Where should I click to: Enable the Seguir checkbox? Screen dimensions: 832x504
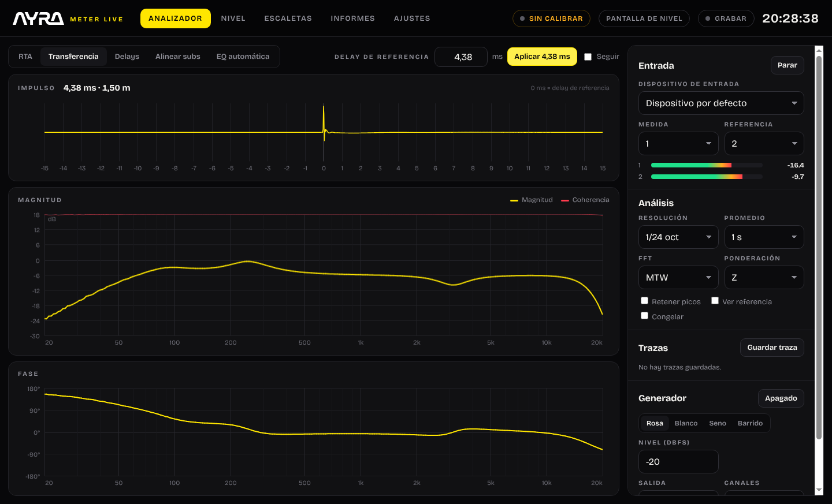pos(588,57)
